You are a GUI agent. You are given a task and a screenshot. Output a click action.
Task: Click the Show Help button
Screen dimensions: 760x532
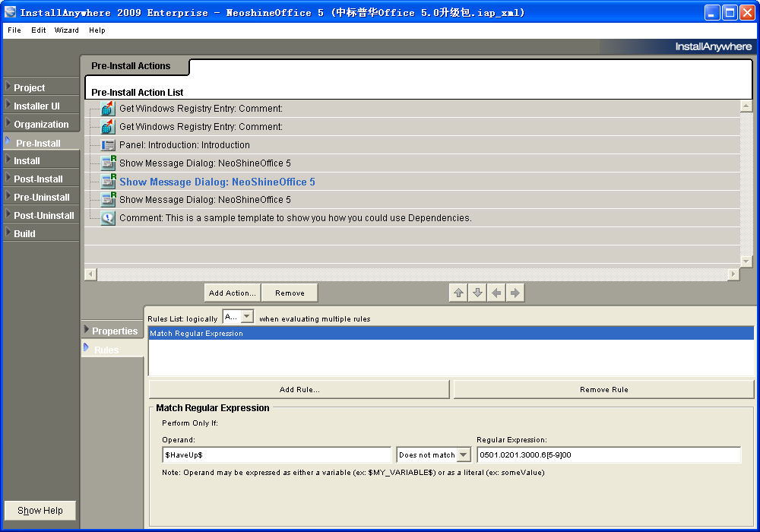[40, 510]
